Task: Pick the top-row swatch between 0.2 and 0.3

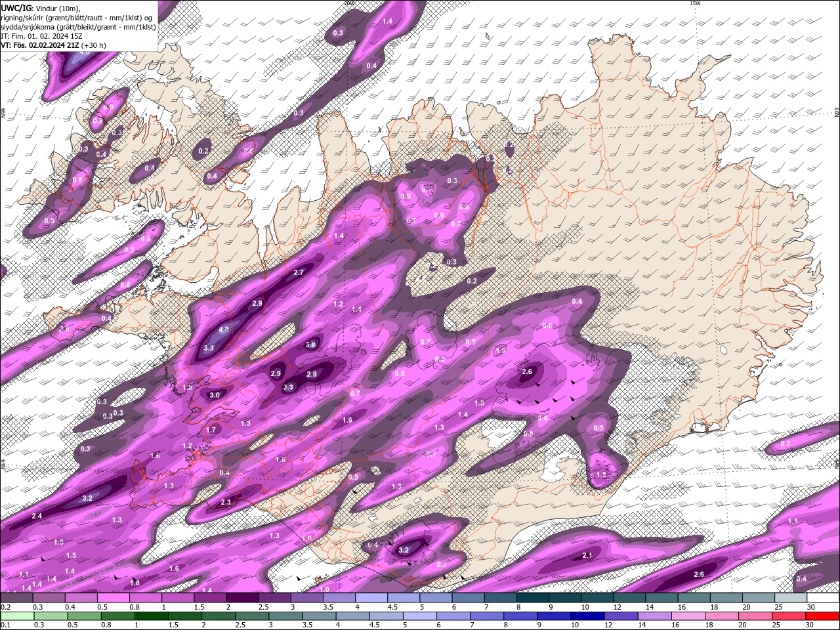Action: point(16,598)
